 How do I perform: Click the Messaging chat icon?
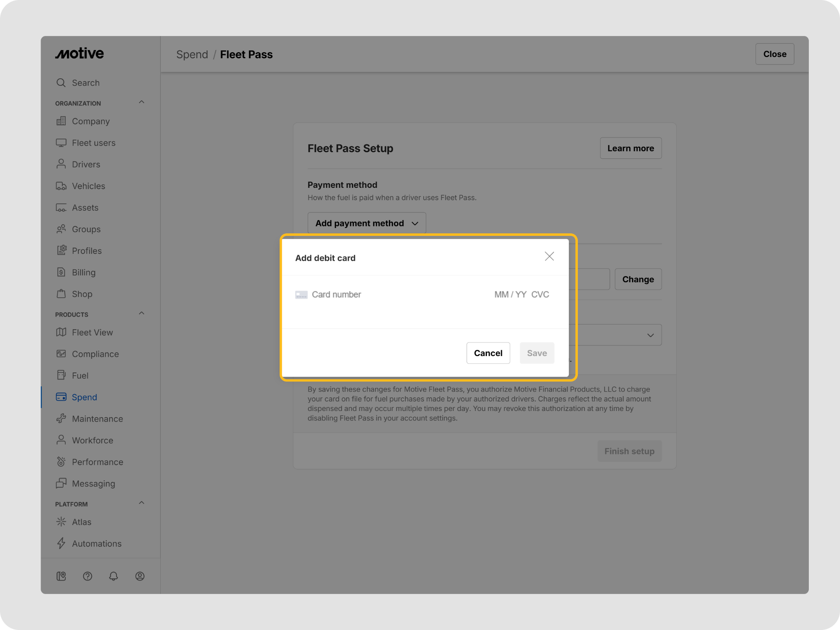(61, 483)
